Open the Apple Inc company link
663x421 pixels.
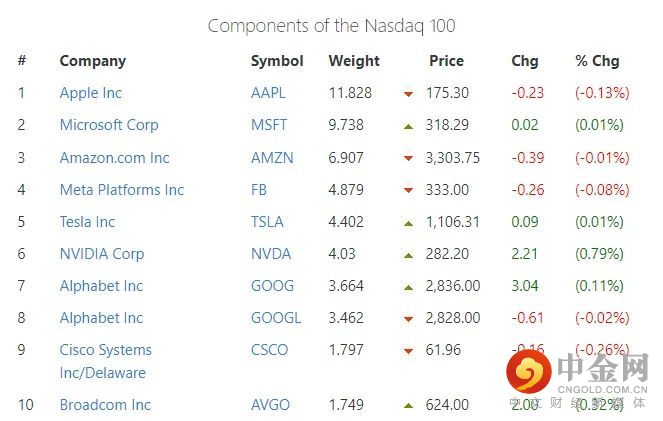pyautogui.click(x=91, y=93)
